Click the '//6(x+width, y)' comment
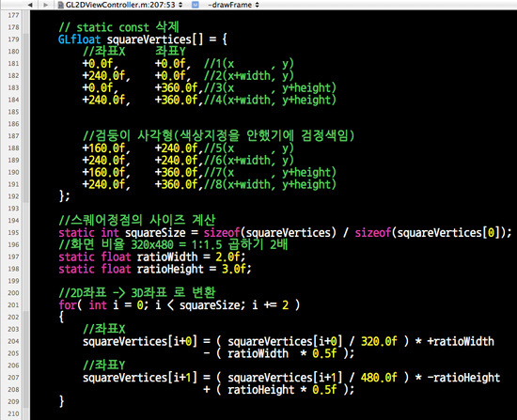Screen dimensions: 517x420 248,161
